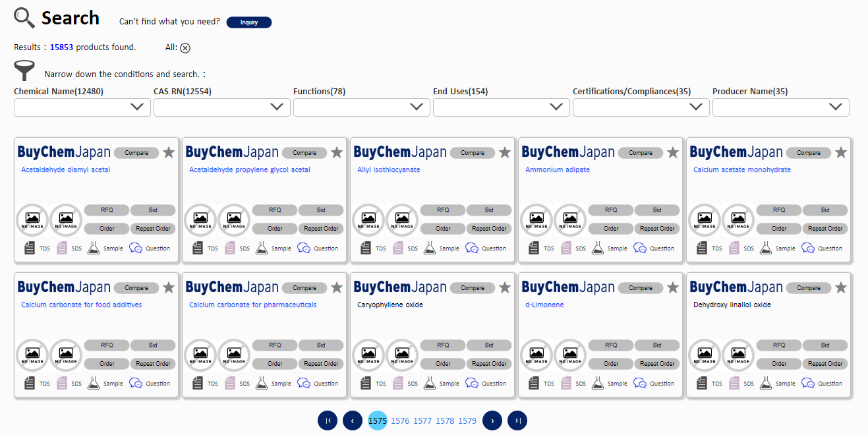Open CAS RN filter dropdown
This screenshot has width=868, height=435.
(222, 107)
